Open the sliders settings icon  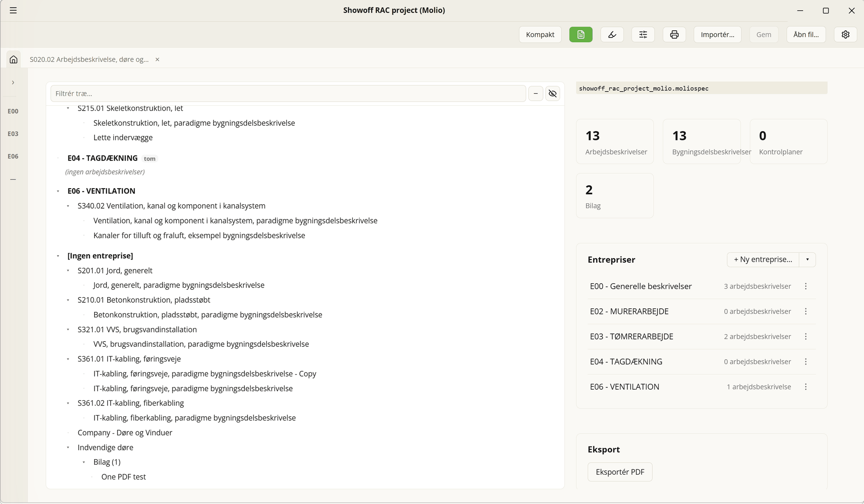[643, 35]
